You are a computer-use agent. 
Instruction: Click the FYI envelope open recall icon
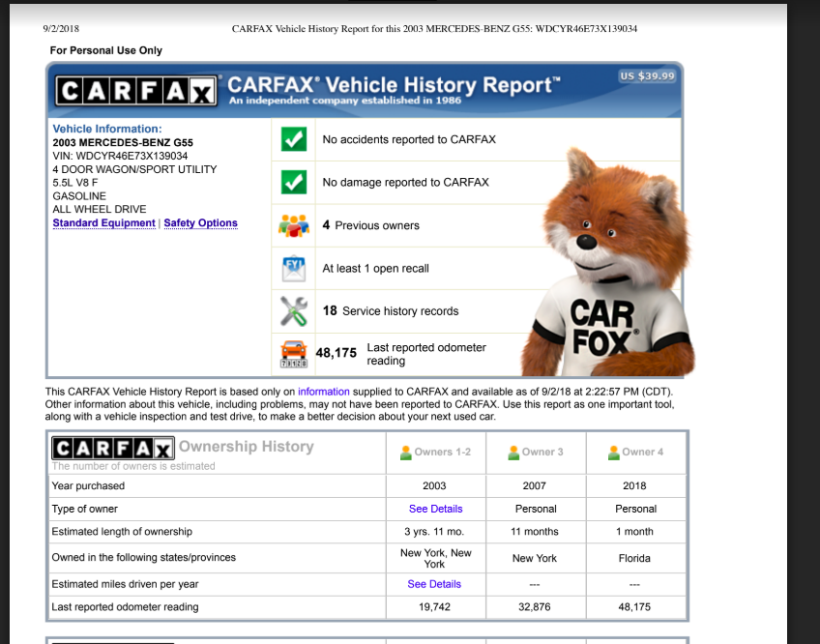(294, 269)
